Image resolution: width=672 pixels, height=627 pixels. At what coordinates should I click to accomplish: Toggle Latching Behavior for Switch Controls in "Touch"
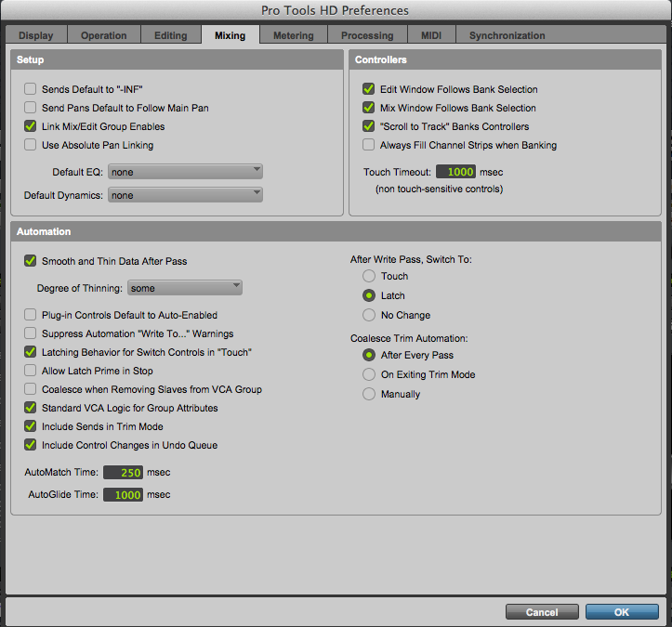(31, 352)
